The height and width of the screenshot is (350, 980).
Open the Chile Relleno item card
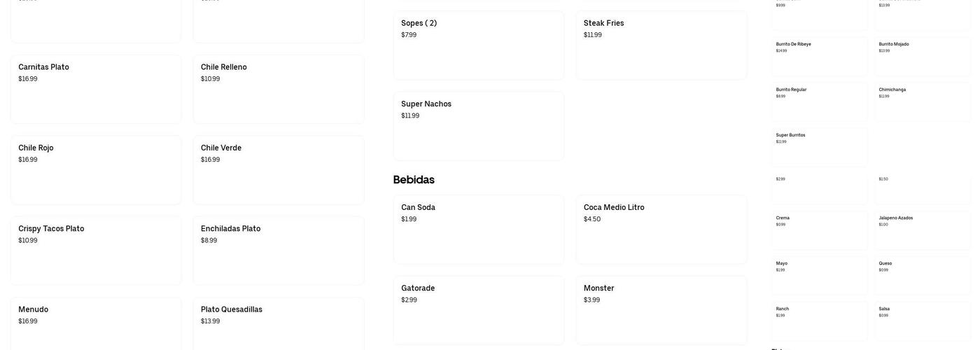[x=279, y=90]
